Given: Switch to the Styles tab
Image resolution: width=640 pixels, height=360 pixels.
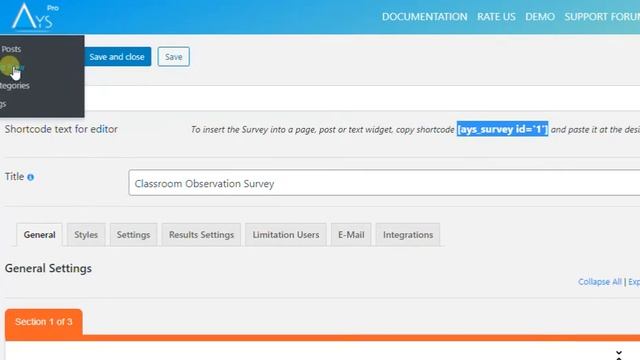Looking at the screenshot, I should click(86, 235).
